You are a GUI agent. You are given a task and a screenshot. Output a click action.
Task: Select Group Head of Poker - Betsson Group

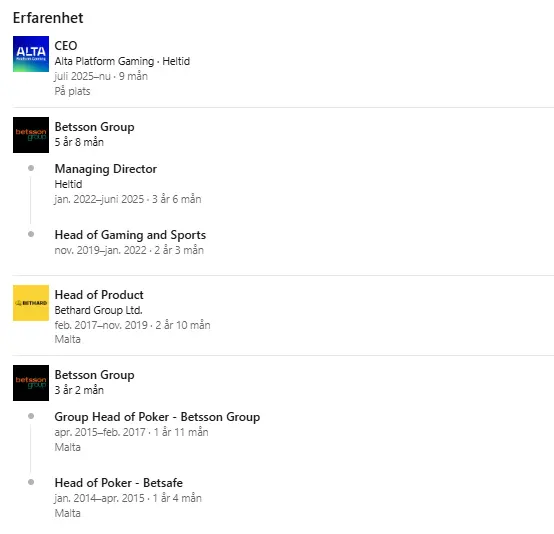157,417
